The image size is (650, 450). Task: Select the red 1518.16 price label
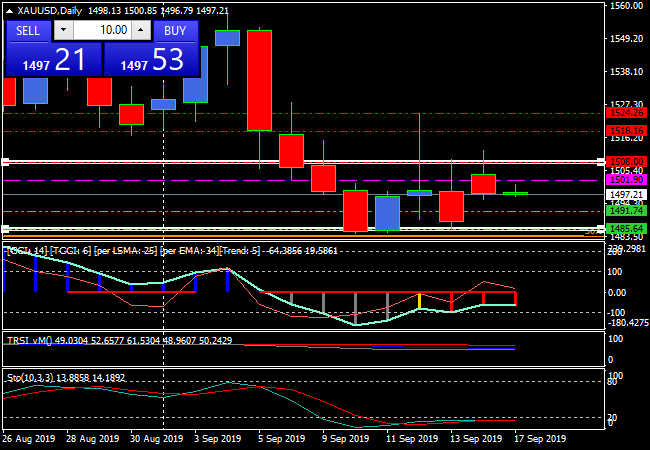[627, 130]
